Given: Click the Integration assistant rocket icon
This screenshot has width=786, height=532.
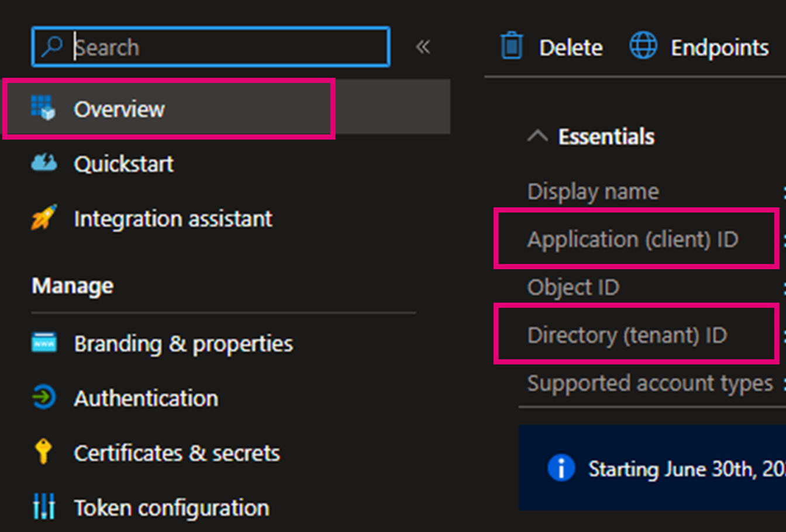Looking at the screenshot, I should click(x=44, y=218).
